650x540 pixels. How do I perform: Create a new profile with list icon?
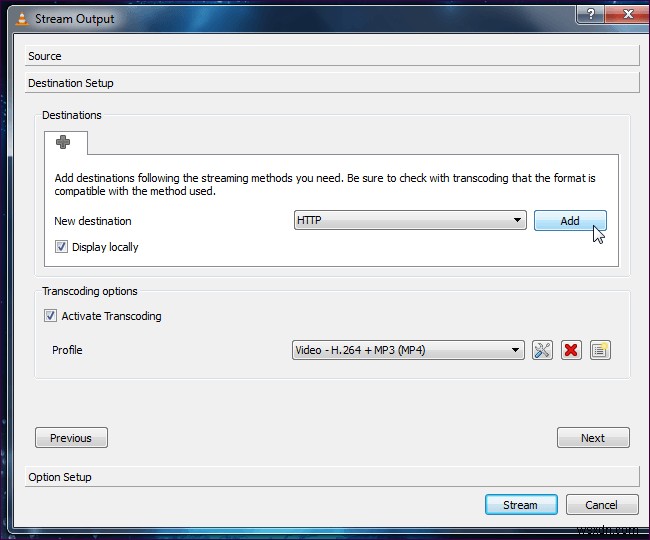coord(600,350)
